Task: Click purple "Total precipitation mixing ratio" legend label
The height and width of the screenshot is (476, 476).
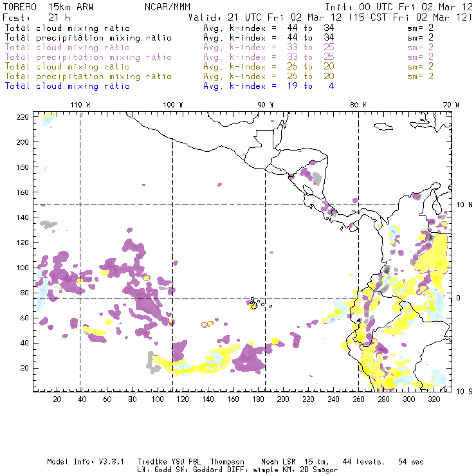Action: (88, 57)
